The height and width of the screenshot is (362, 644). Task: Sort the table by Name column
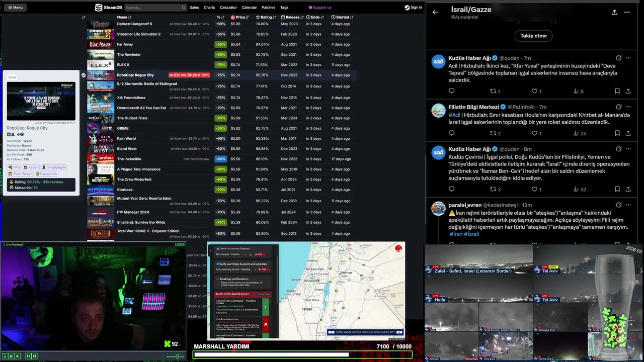tap(124, 17)
